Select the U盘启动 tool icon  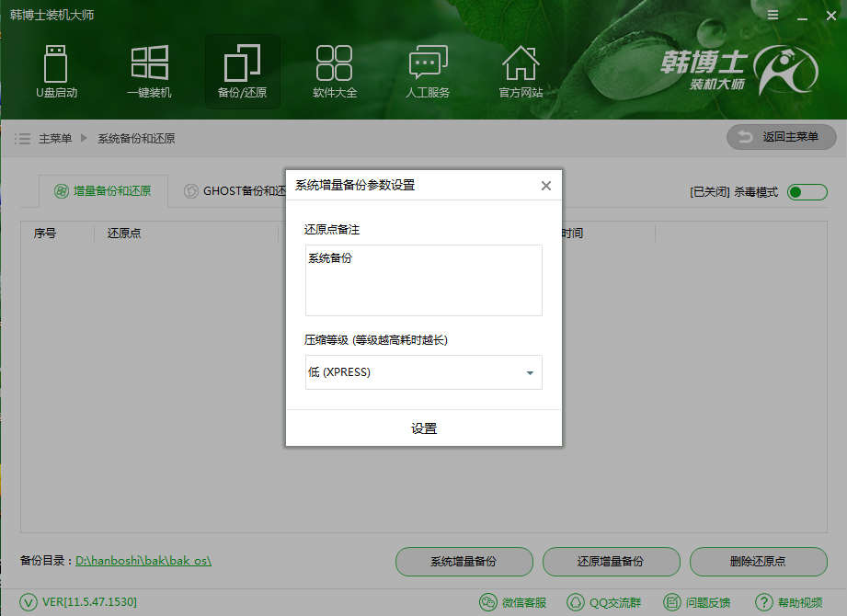click(56, 71)
